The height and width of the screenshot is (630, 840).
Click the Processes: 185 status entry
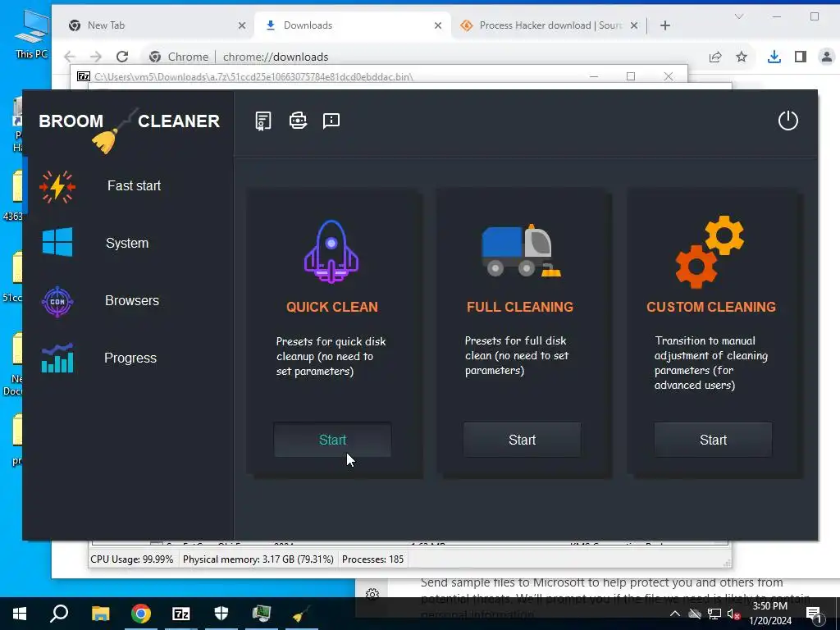tap(373, 559)
